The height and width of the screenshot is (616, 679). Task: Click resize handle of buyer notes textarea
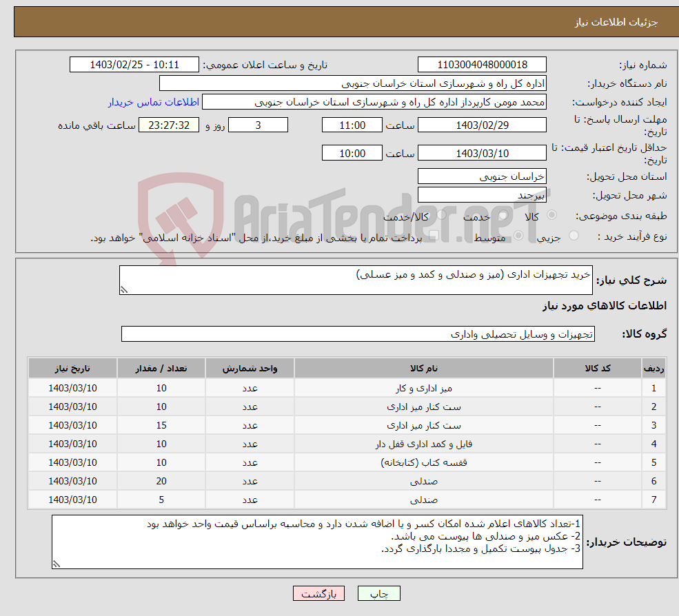[x=57, y=564]
